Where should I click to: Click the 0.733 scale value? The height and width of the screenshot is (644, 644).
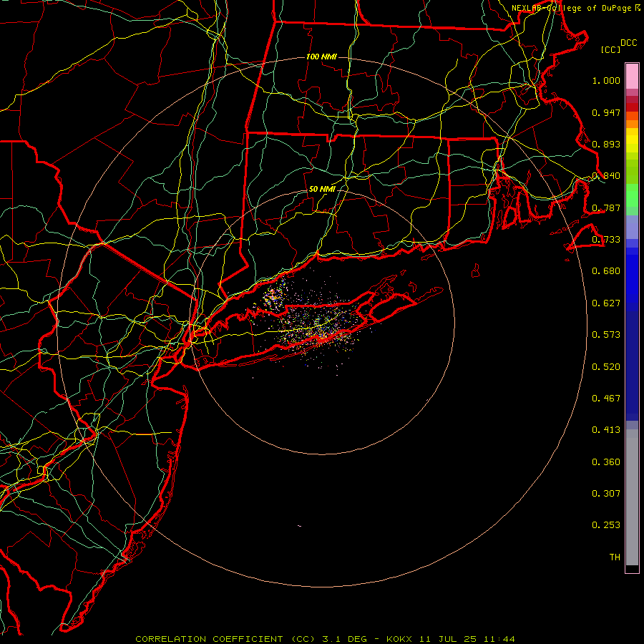[606, 240]
